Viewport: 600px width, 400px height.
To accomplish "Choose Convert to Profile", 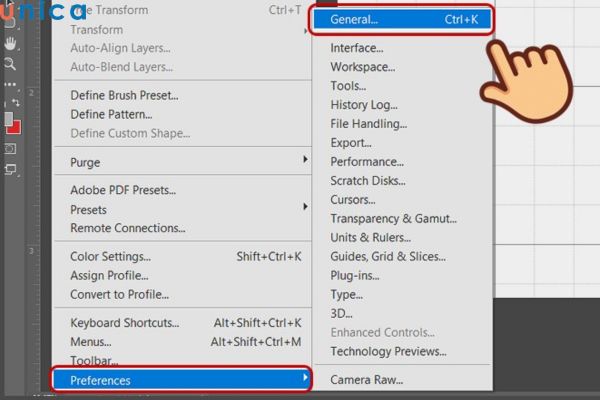I will pyautogui.click(x=183, y=294).
